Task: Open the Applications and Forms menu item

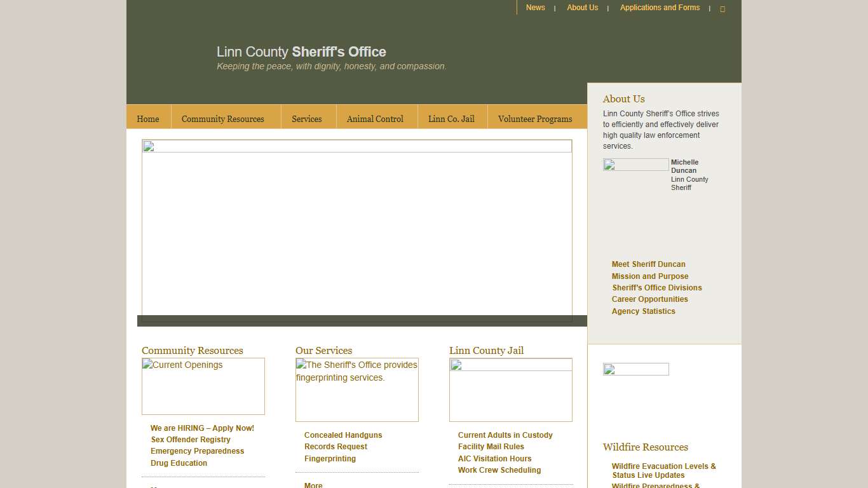Action: (x=660, y=8)
